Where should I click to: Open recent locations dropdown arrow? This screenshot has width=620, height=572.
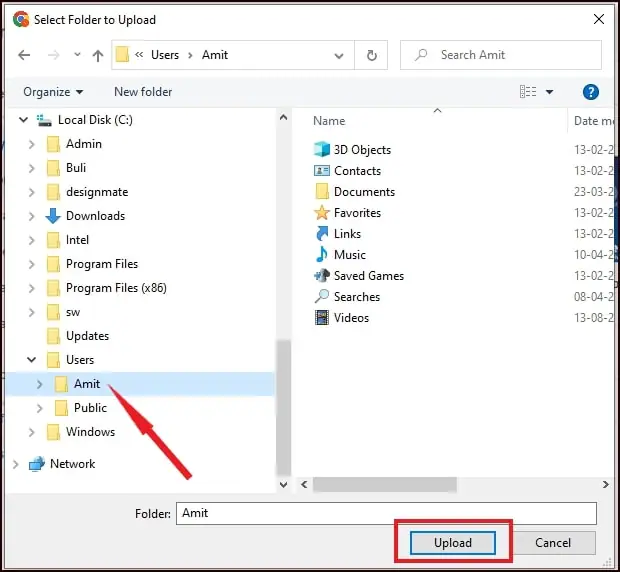[x=78, y=55]
